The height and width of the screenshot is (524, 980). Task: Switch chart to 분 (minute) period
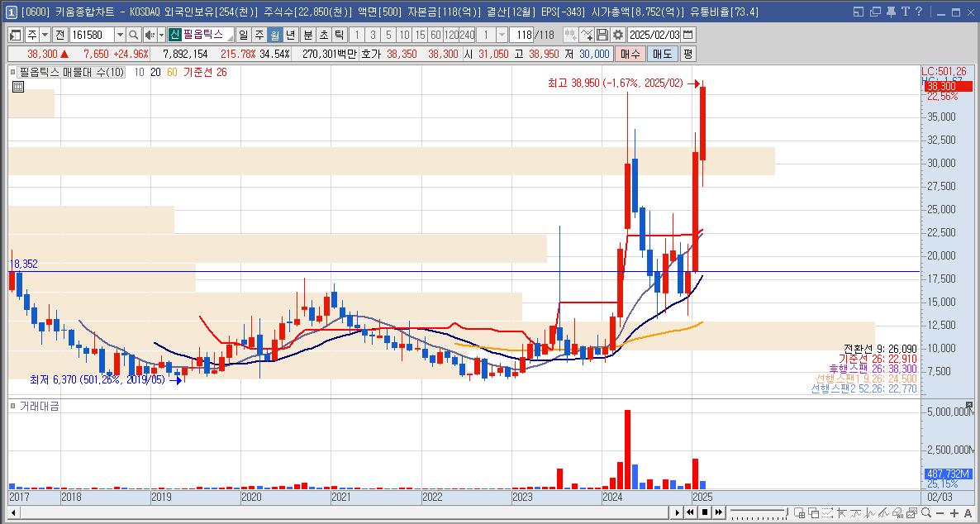(x=307, y=35)
